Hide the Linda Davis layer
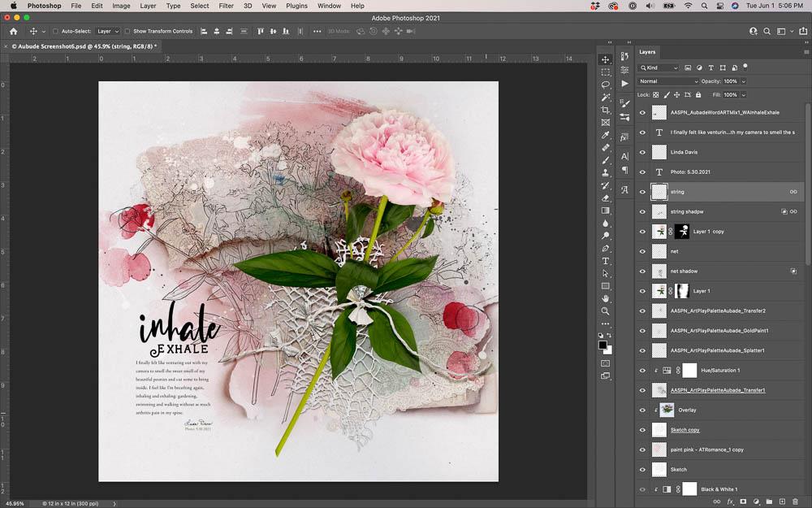Viewport: 812px width, 508px height. (642, 153)
